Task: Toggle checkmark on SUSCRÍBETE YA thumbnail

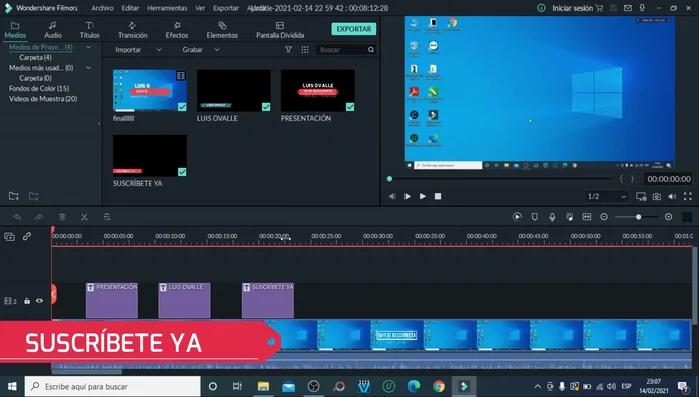Action: [x=182, y=172]
